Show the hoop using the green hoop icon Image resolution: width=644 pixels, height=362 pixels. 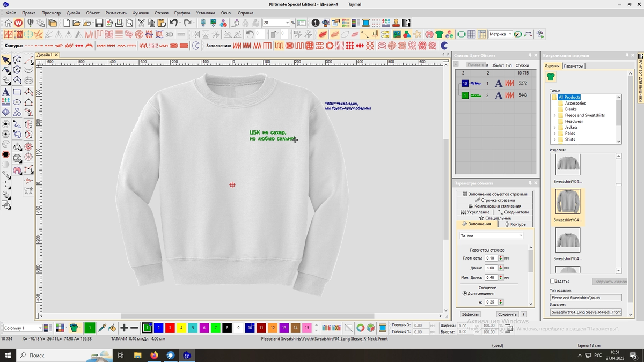pyautogui.click(x=461, y=34)
